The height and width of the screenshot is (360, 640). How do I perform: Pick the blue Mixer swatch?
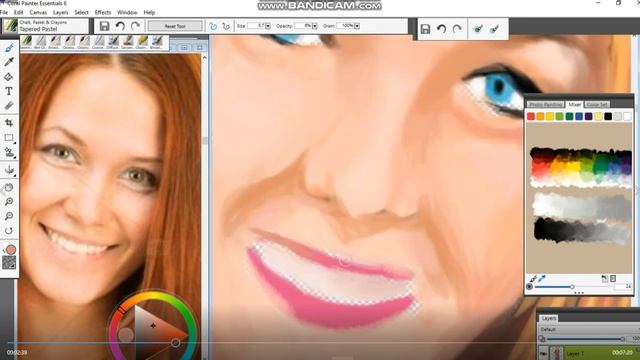click(579, 117)
